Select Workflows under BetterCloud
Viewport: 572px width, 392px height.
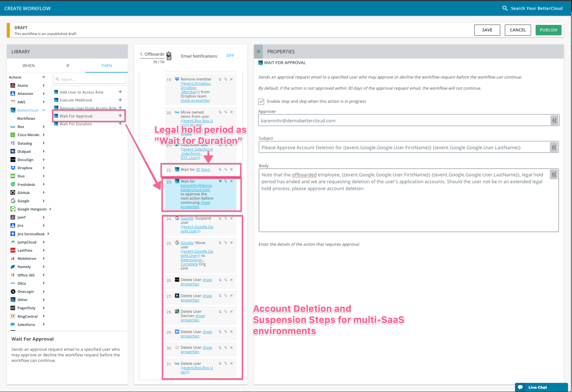pos(26,118)
